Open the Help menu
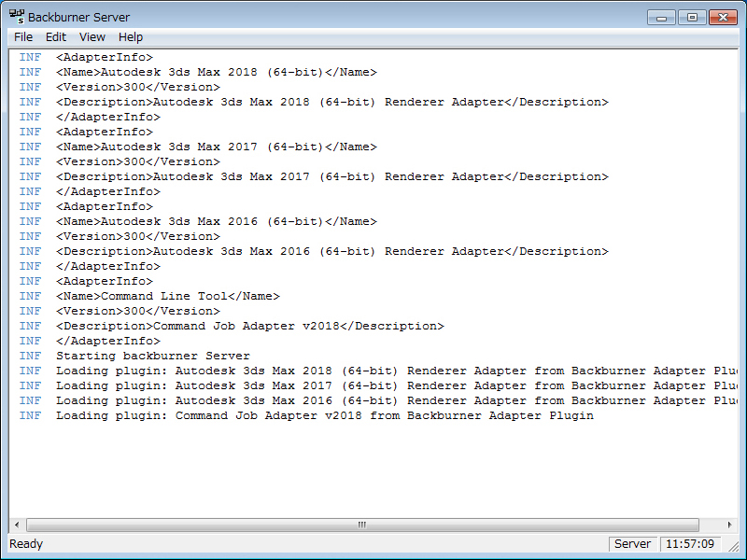Viewport: 747px width, 560px height. 131,37
